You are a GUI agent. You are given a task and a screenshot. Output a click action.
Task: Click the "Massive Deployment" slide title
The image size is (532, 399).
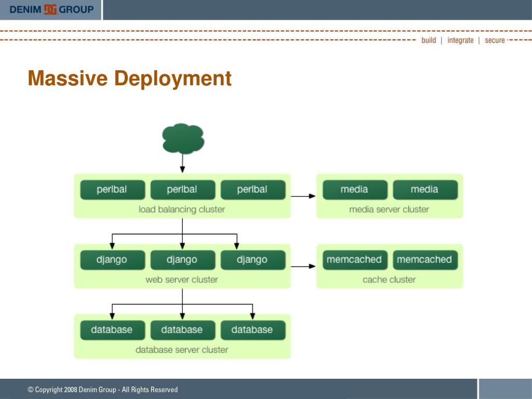pos(129,78)
